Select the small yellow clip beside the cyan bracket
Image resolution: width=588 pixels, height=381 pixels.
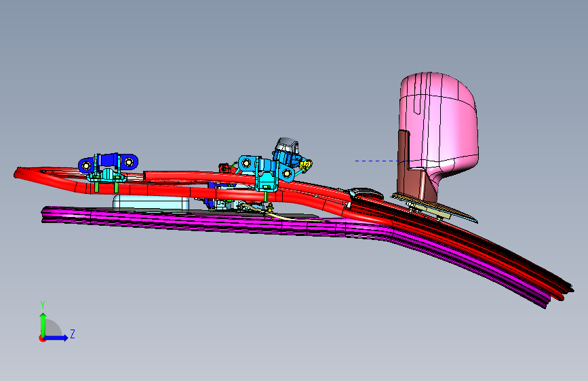point(307,165)
